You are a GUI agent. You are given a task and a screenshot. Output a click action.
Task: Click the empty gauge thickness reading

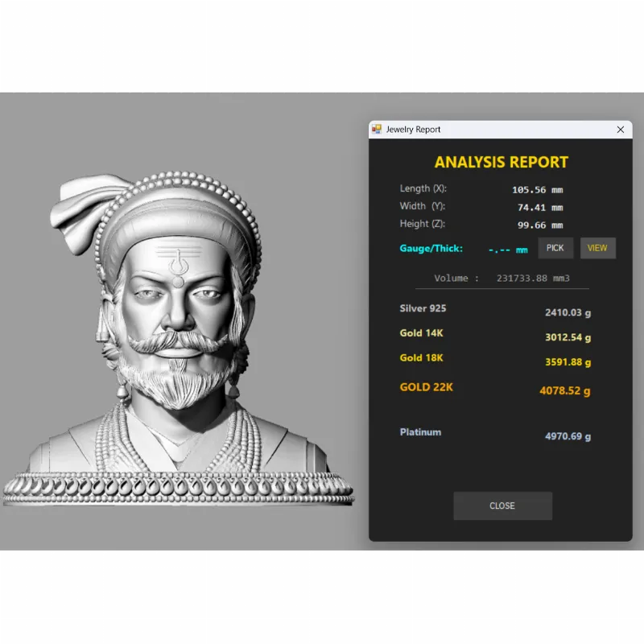tap(508, 250)
